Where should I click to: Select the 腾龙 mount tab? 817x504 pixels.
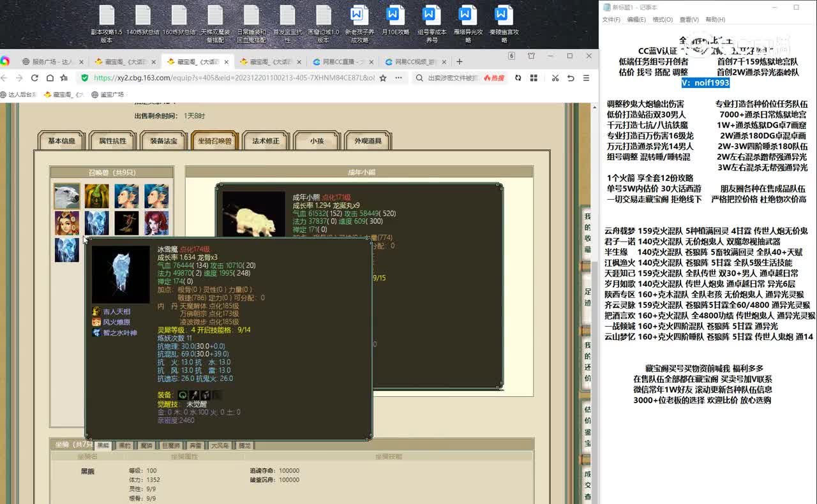click(245, 445)
